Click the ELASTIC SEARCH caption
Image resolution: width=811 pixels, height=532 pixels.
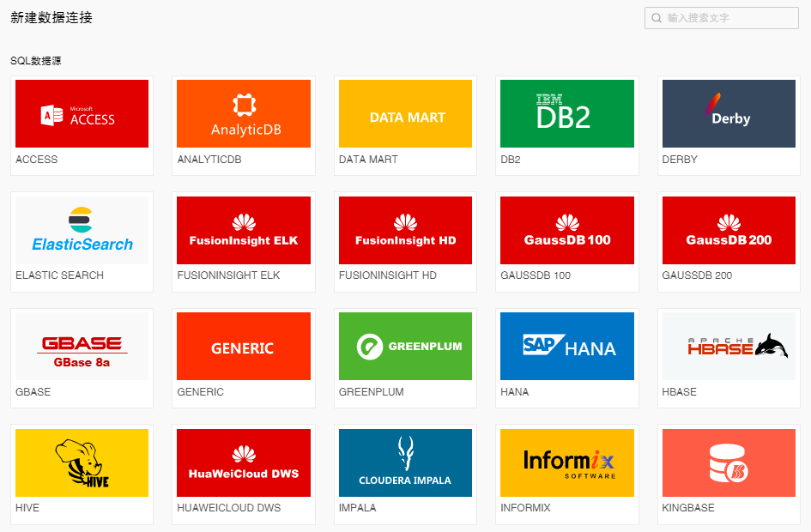[x=59, y=275]
